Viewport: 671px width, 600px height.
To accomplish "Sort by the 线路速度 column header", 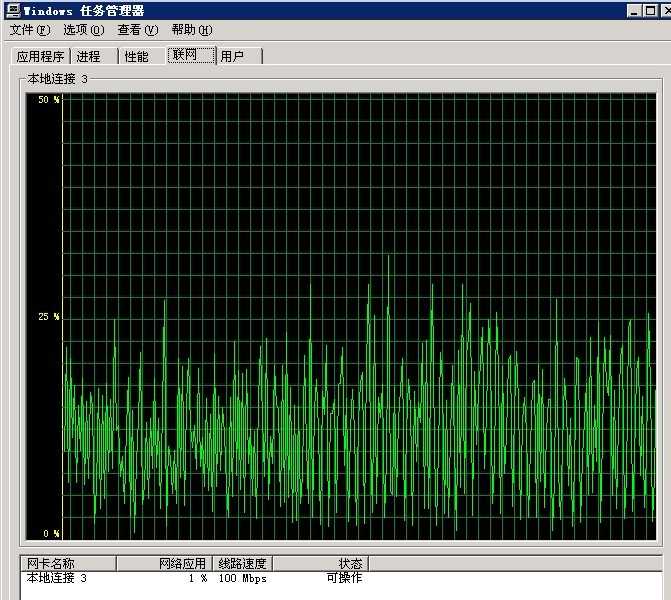I will point(243,563).
